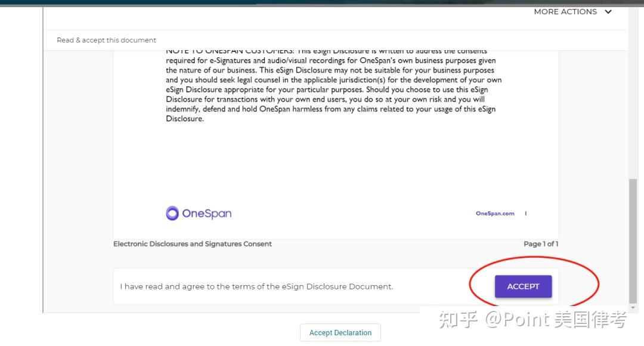Click the 'I have read and agree' statement text
Image resolution: width=644 pixels, height=346 pixels.
coord(256,286)
